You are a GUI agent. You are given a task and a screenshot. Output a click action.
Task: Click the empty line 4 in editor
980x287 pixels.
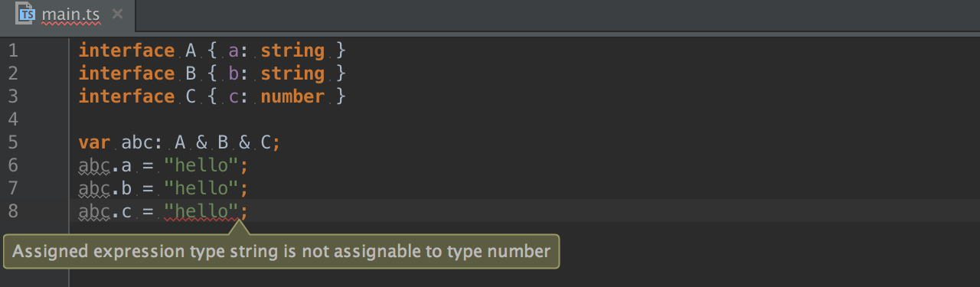[490, 120]
